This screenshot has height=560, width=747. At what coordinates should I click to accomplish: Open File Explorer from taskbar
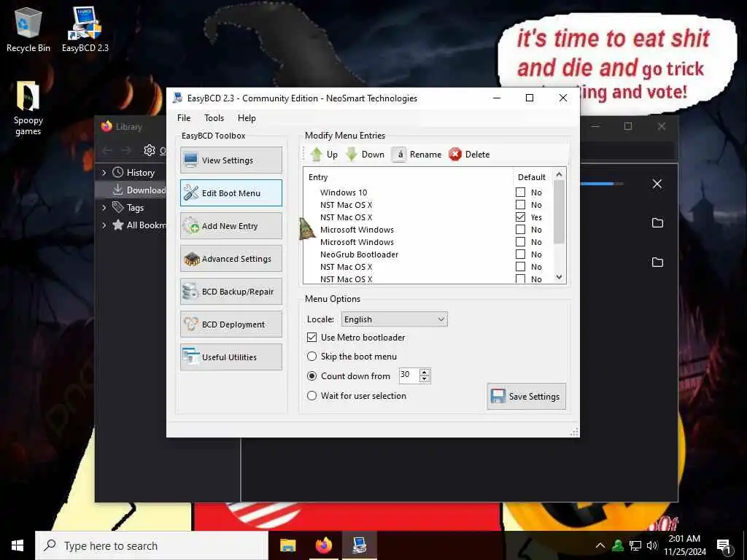287,545
